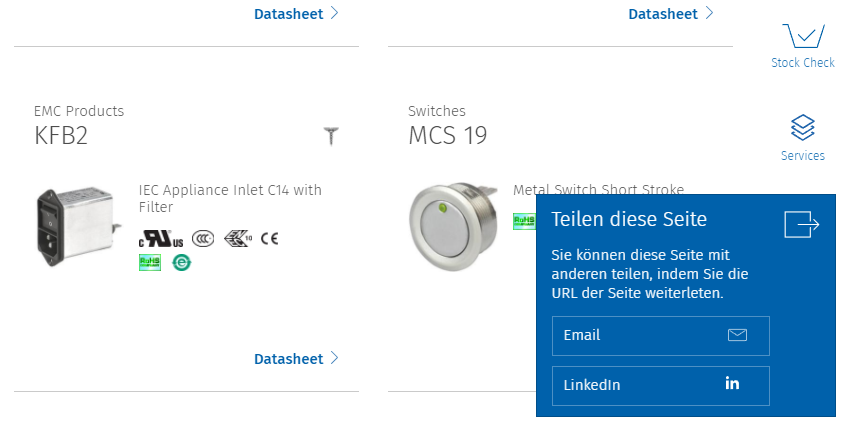850x425 pixels.
Task: Click the share/export icon in the blue panel
Action: pos(801,224)
